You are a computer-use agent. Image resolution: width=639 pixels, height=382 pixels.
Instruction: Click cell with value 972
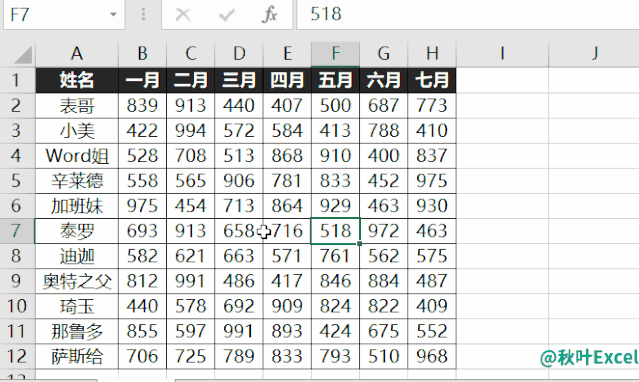click(x=383, y=231)
